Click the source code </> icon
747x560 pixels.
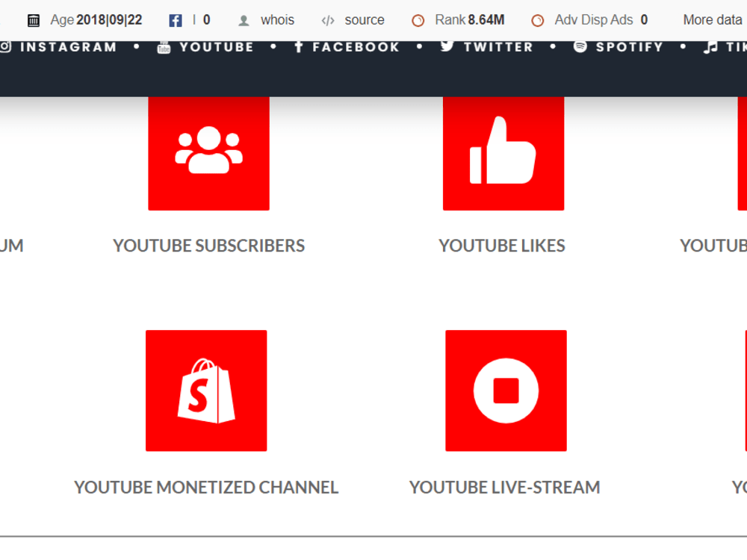328,20
